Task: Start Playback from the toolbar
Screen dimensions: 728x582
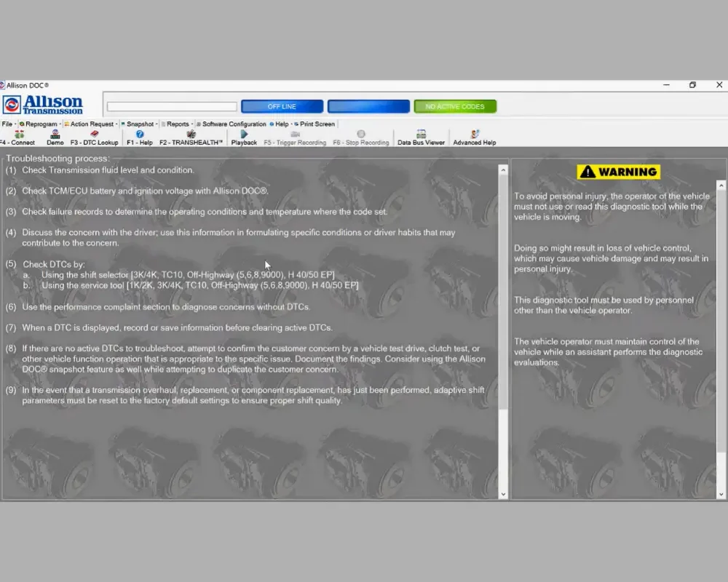Action: click(244, 137)
